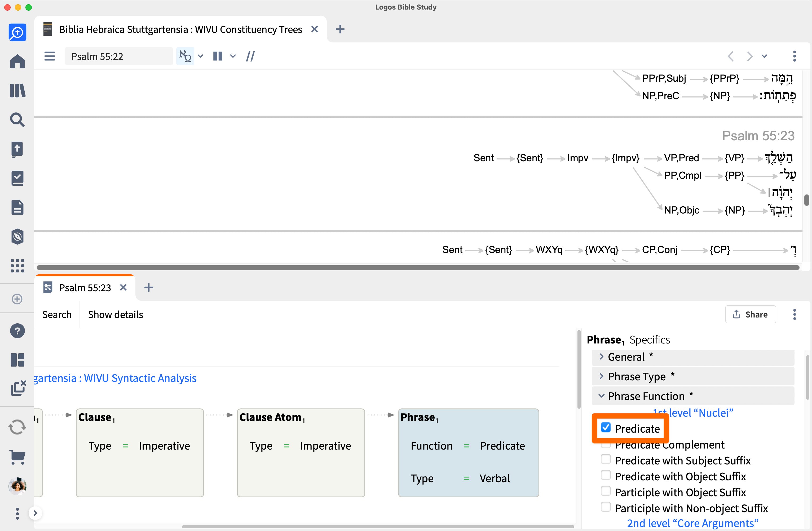
Task: Open the Factbook icon with cross
Action: pyautogui.click(x=17, y=149)
